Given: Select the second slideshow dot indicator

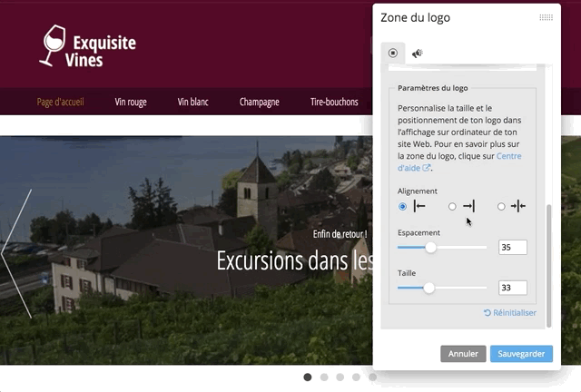Looking at the screenshot, I should click(x=324, y=377).
